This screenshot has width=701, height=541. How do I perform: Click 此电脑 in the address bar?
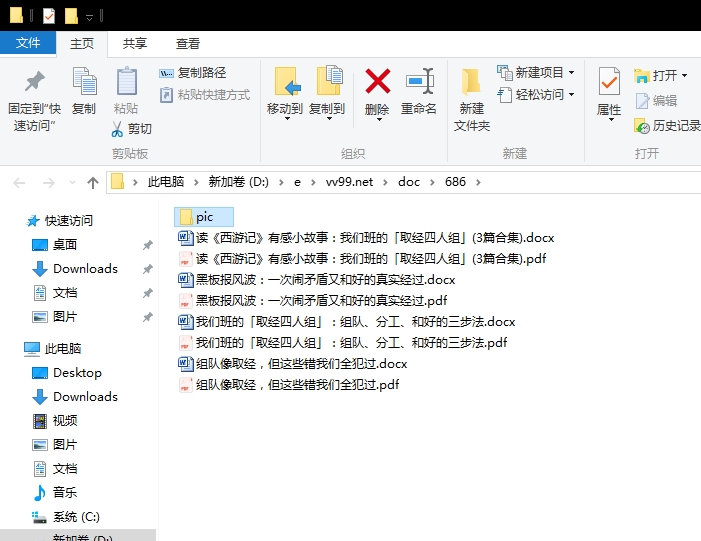166,182
